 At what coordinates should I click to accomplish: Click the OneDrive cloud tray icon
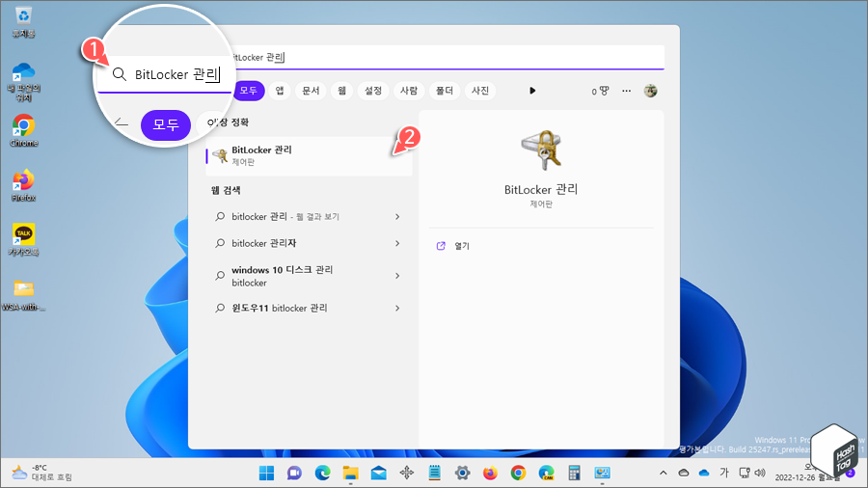point(704,474)
